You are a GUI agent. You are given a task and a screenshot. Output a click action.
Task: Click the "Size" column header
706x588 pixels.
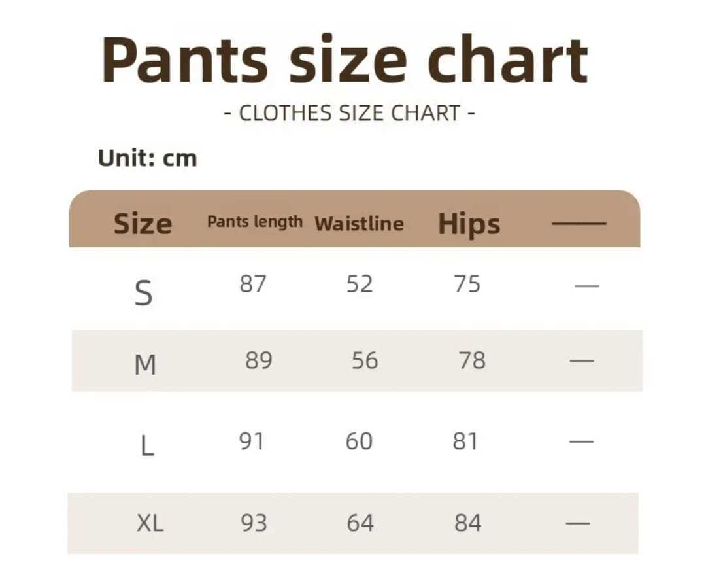[143, 224]
